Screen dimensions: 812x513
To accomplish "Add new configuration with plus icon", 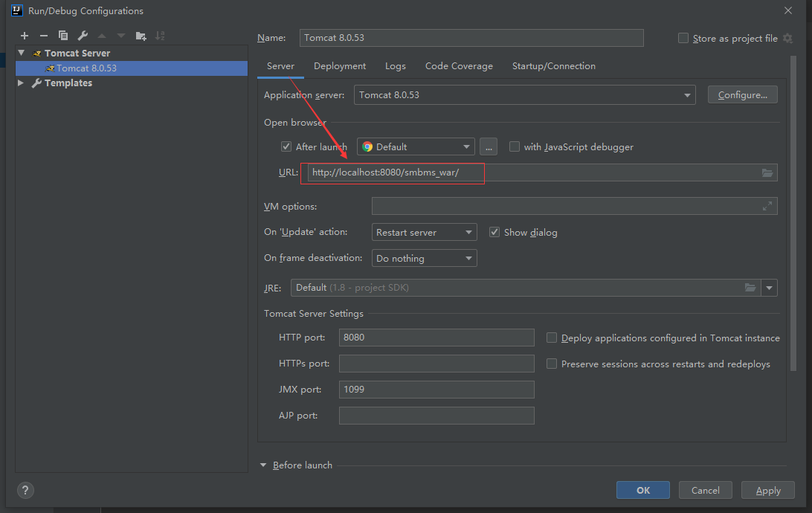I will pos(25,36).
